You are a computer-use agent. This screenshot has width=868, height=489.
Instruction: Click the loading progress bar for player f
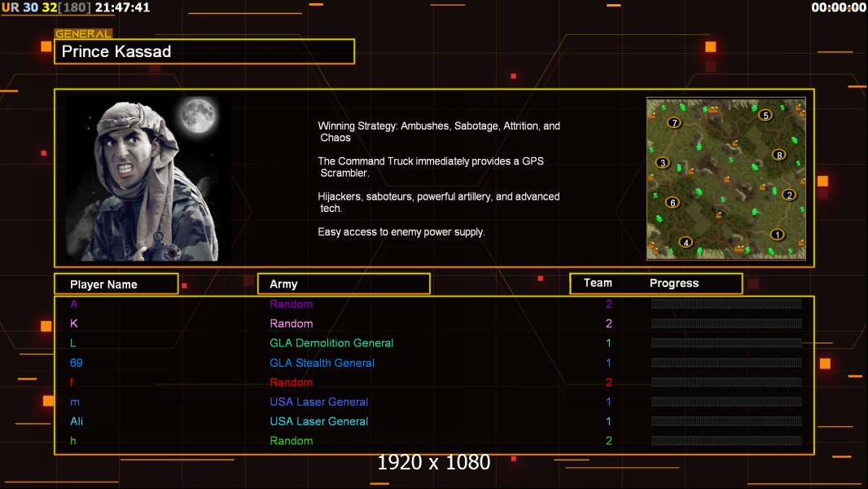(726, 382)
